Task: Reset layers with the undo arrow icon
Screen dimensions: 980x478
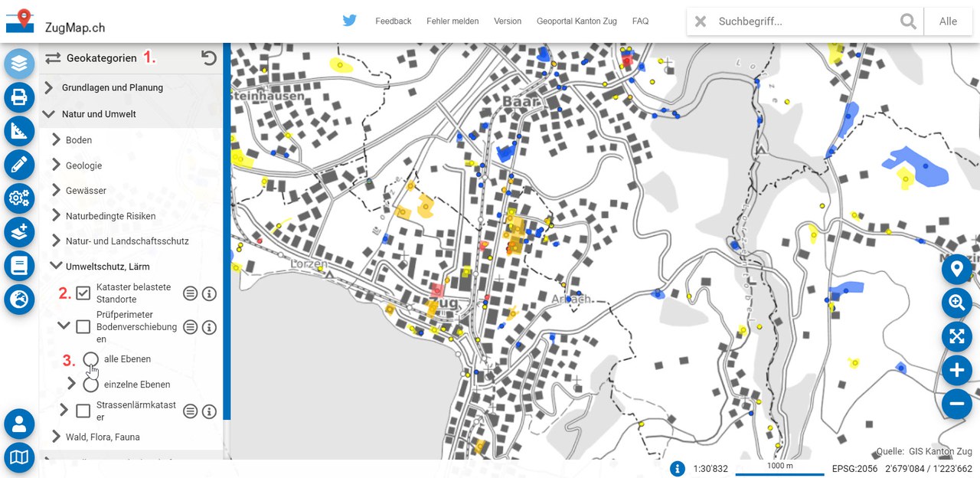Action: pos(208,57)
